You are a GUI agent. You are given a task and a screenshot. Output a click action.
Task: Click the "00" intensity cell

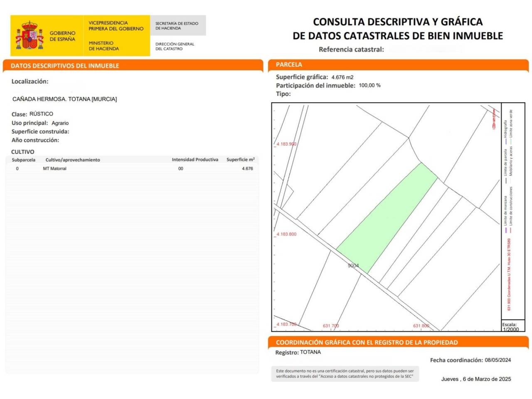181,169
